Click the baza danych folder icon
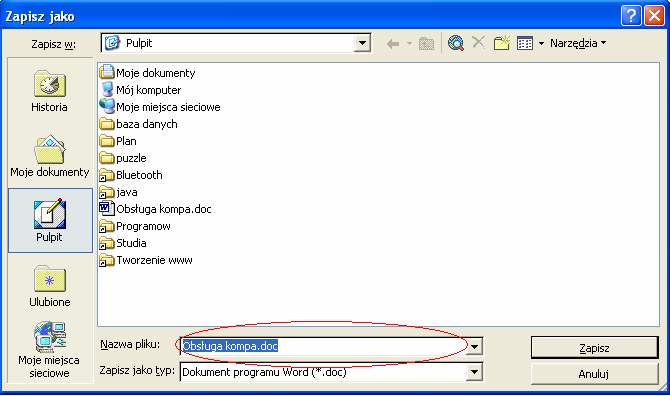Viewport: 670px width, 396px height. pyautogui.click(x=107, y=124)
